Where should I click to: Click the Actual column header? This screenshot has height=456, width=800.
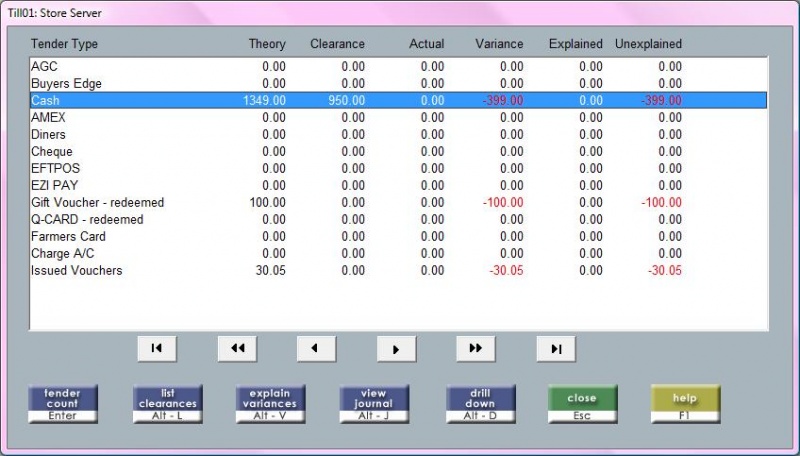(x=427, y=44)
